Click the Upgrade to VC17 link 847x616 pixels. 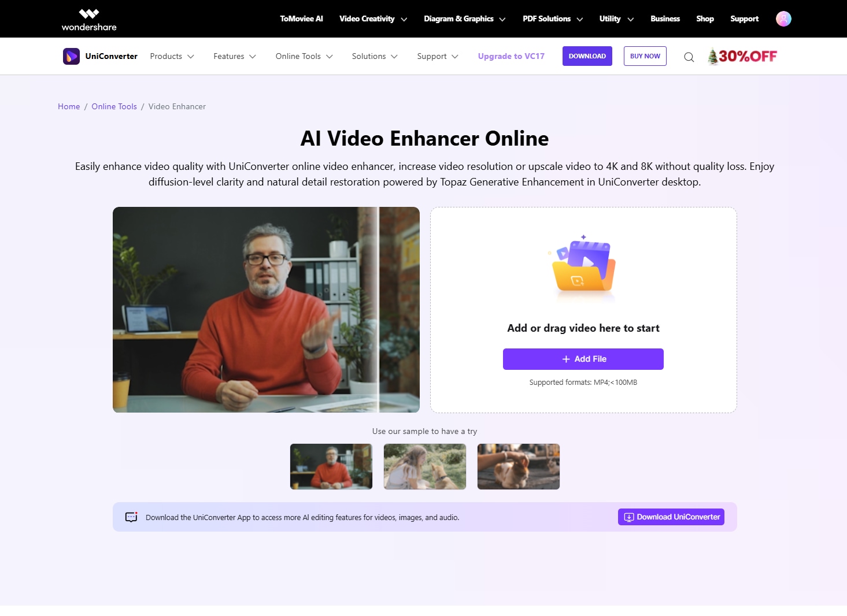(511, 56)
